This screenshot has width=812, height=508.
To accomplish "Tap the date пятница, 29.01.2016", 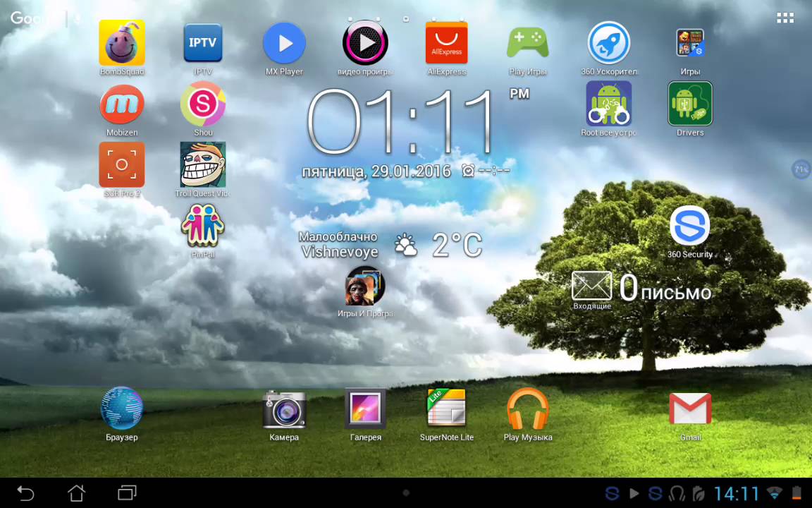I will 376,171.
